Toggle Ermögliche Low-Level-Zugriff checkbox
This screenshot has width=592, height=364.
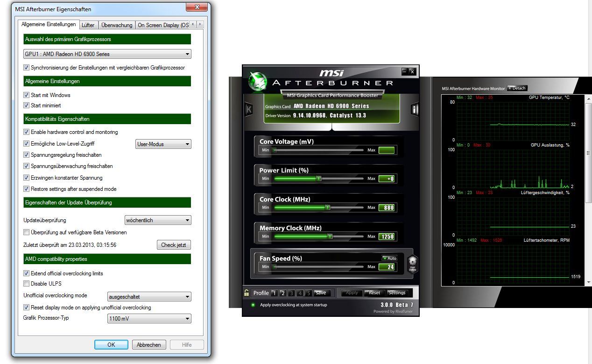coord(26,144)
